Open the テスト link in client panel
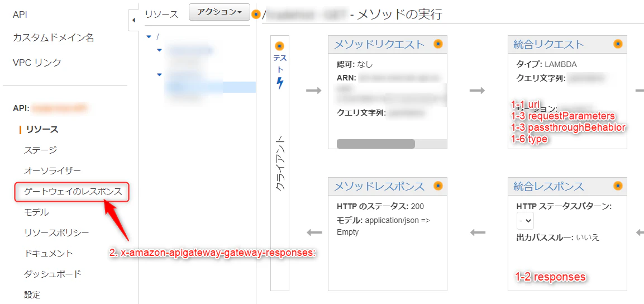 280,64
